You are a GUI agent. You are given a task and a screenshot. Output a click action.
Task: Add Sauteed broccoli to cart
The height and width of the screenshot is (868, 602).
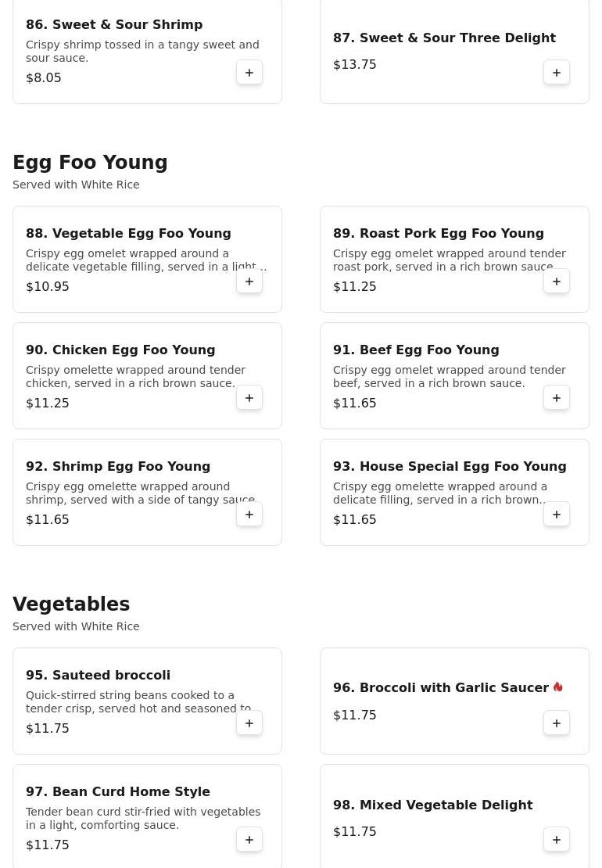pos(249,723)
